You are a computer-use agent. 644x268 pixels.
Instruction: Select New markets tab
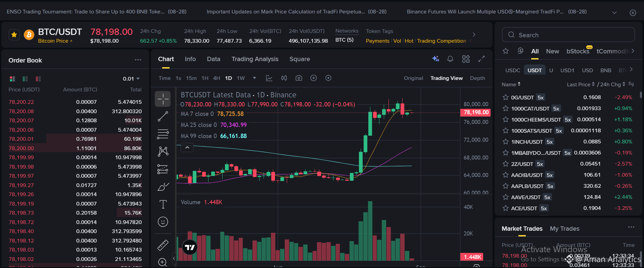click(x=552, y=51)
